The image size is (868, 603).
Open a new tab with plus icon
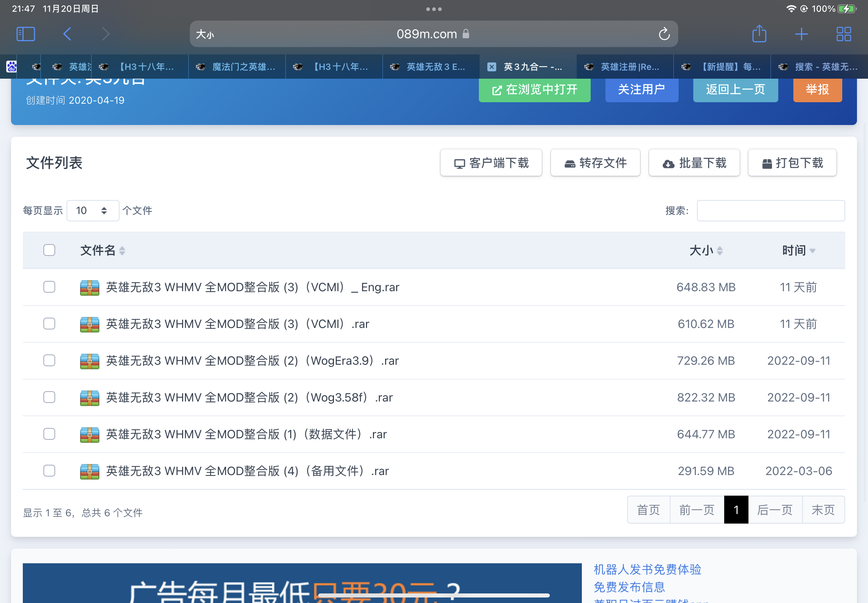[801, 34]
